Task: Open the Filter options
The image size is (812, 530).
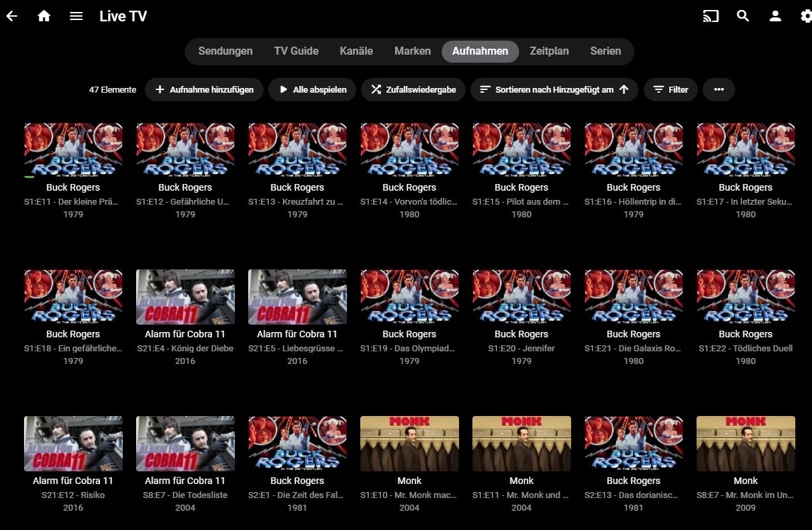Action: tap(671, 89)
